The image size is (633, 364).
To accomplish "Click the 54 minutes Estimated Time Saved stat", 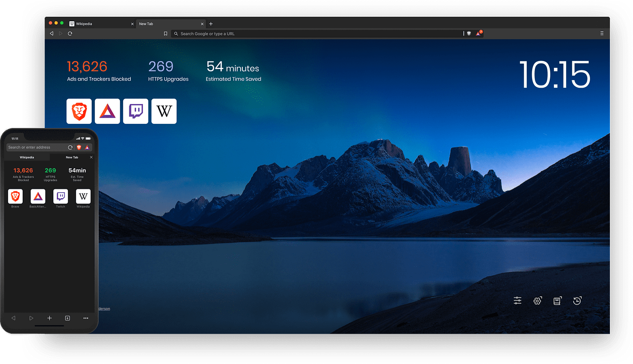I will coord(233,71).
